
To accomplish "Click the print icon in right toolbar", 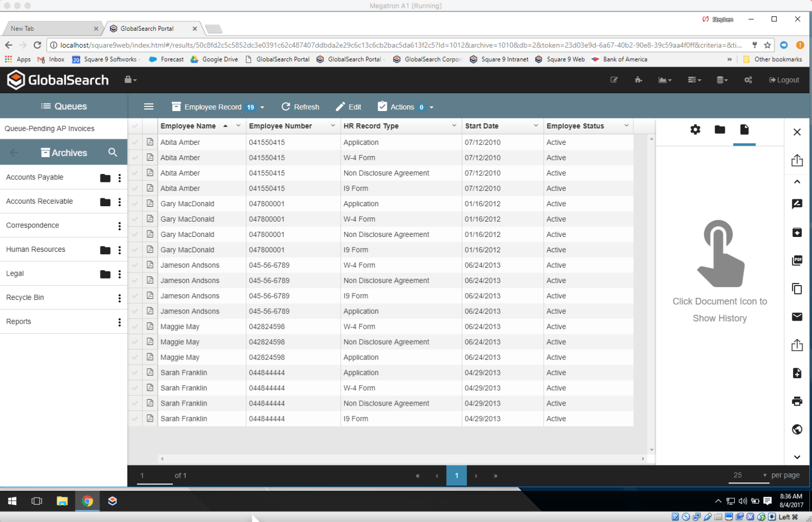I will pos(797,401).
